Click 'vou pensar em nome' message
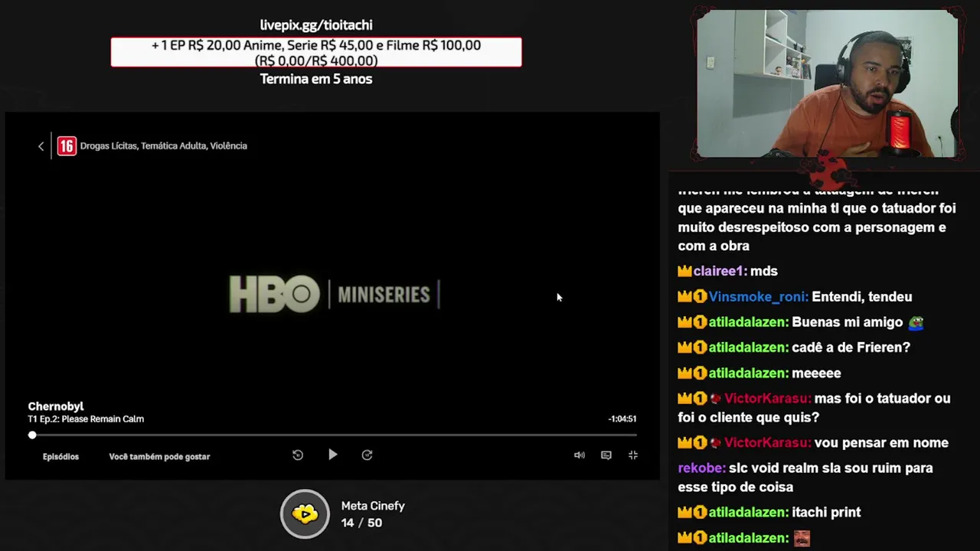 (881, 443)
